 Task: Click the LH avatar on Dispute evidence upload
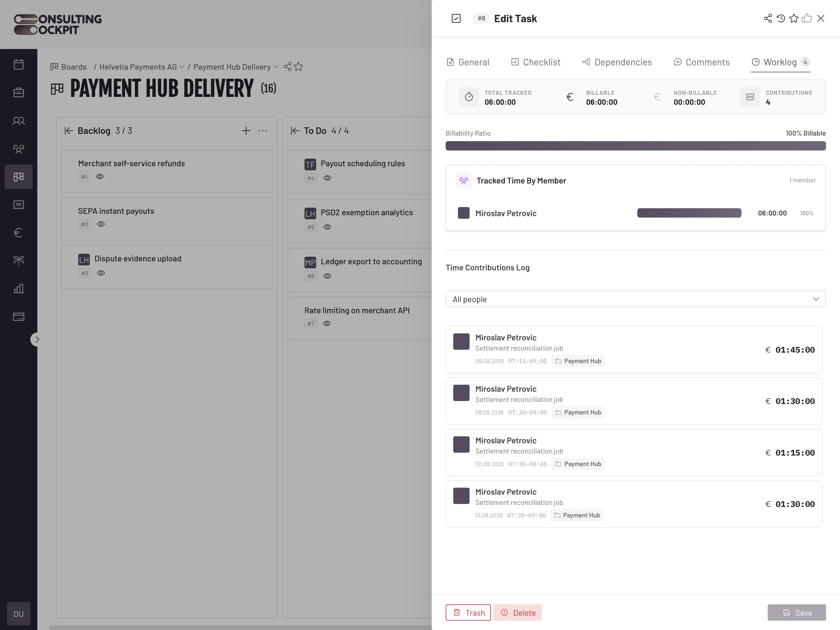pos(84,260)
